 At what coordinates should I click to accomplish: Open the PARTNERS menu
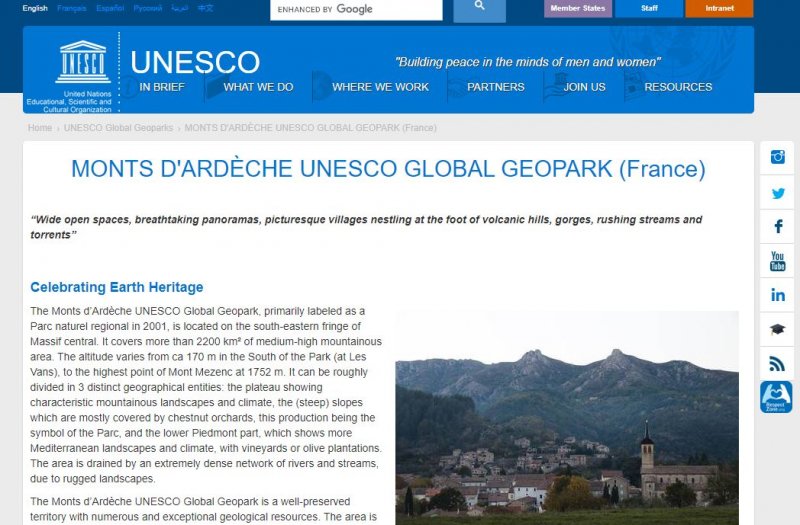click(495, 87)
